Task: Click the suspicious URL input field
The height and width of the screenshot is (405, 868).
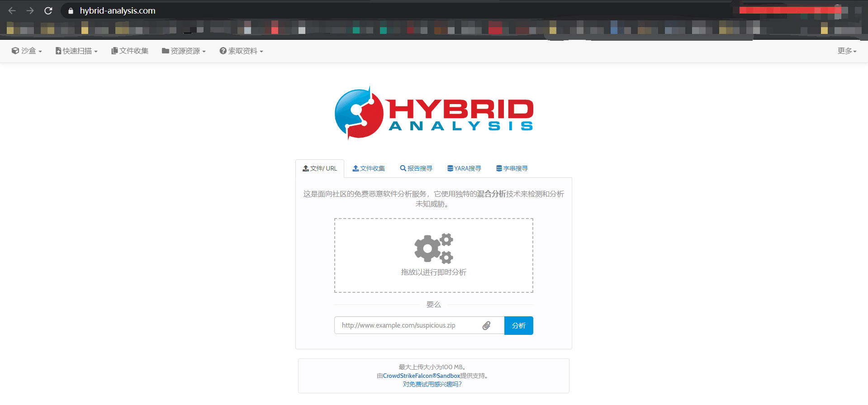Action: [407, 325]
